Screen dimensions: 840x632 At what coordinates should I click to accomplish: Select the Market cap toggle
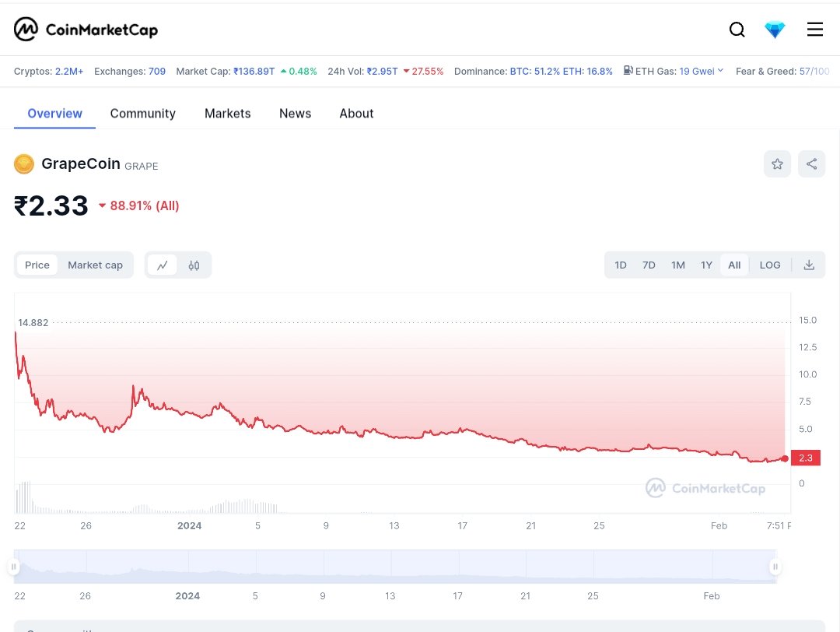pyautogui.click(x=96, y=265)
